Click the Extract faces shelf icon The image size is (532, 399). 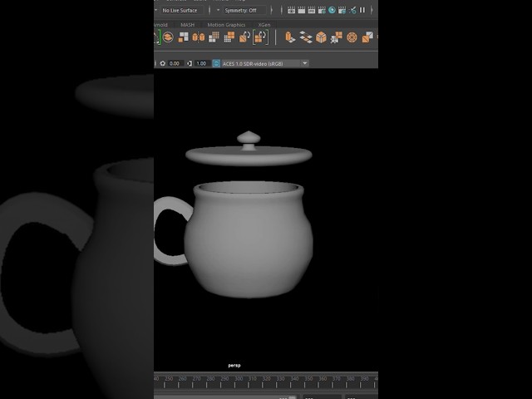183,37
